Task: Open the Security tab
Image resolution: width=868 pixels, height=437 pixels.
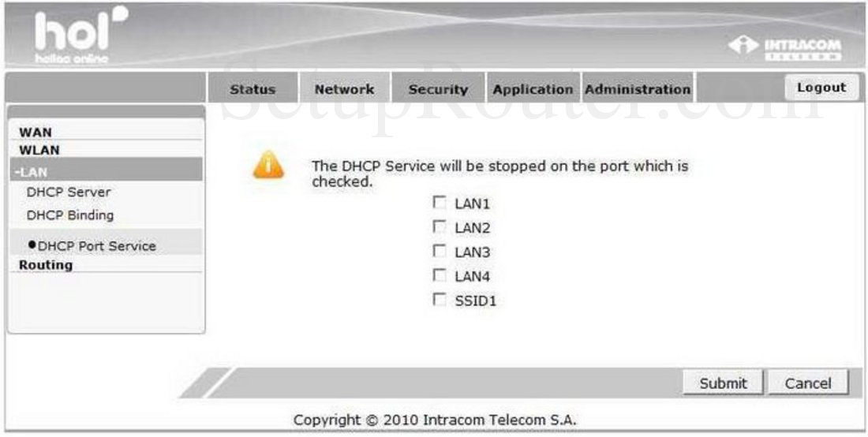Action: (x=438, y=88)
